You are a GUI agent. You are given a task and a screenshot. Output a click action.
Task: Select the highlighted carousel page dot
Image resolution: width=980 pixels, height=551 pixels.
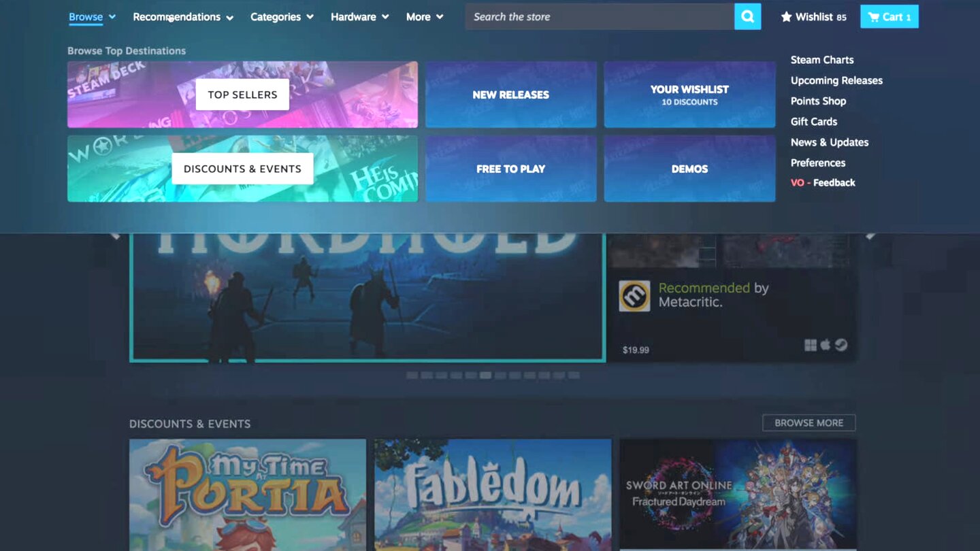pyautogui.click(x=485, y=375)
